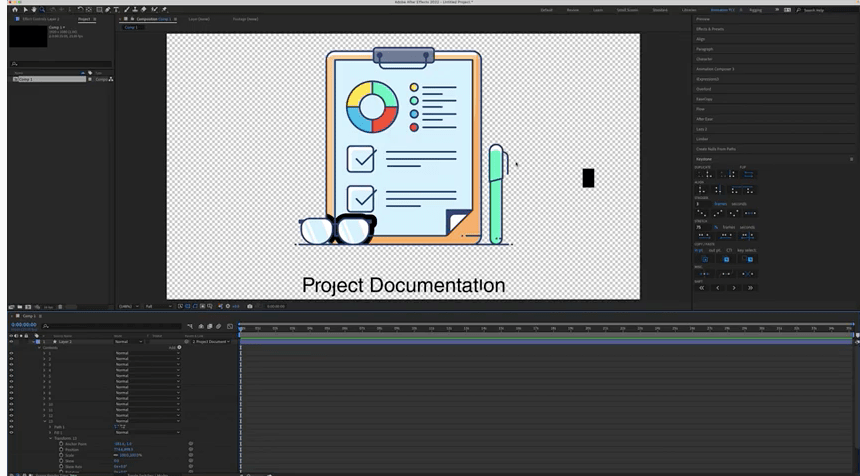Select Keystone 'out pt.' paste option
This screenshot has height=476, width=860.
[715, 250]
